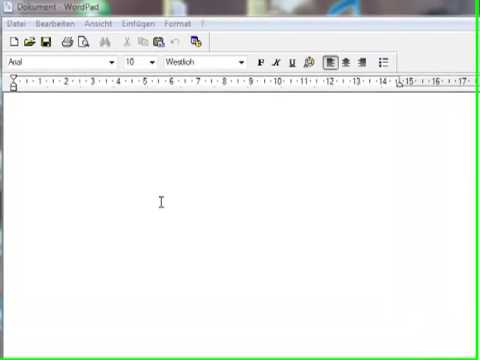Paste the clipboard contents from the toolbar
The image size is (480, 360).
[159, 42]
